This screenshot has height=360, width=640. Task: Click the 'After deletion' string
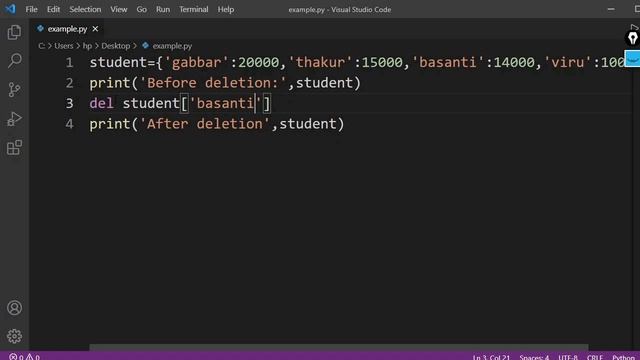tap(205, 124)
